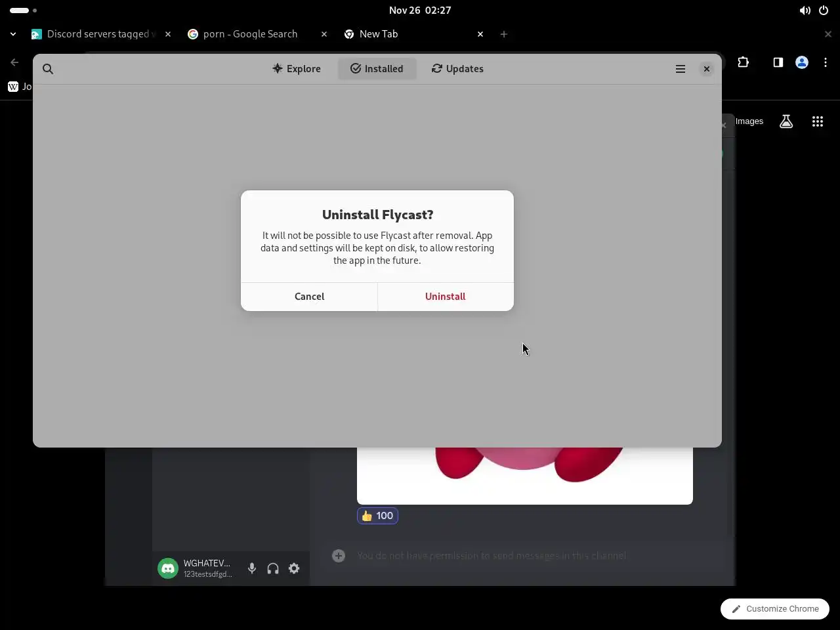Close the Google Search tab
The height and width of the screenshot is (630, 840).
click(x=324, y=34)
